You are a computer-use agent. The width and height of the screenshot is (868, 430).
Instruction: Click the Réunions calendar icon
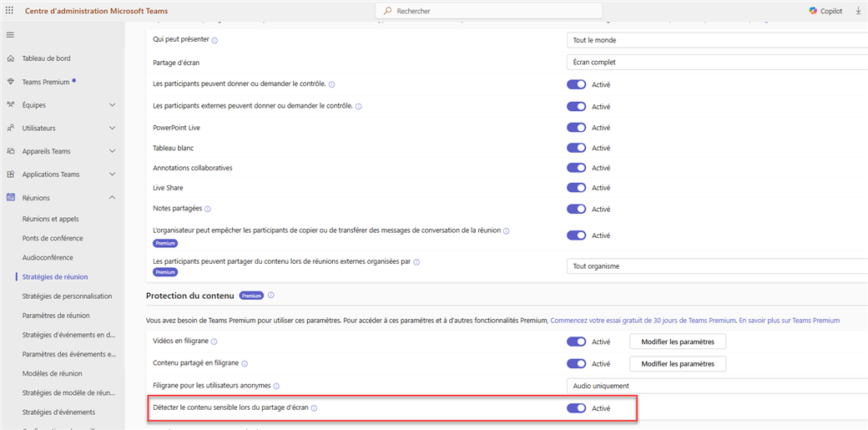pos(11,197)
